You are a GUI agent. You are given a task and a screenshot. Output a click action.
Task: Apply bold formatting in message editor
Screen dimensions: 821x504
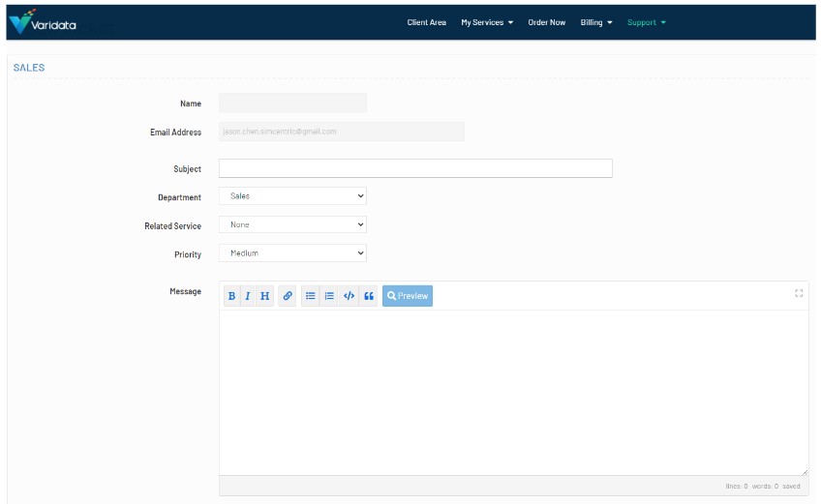pos(231,296)
